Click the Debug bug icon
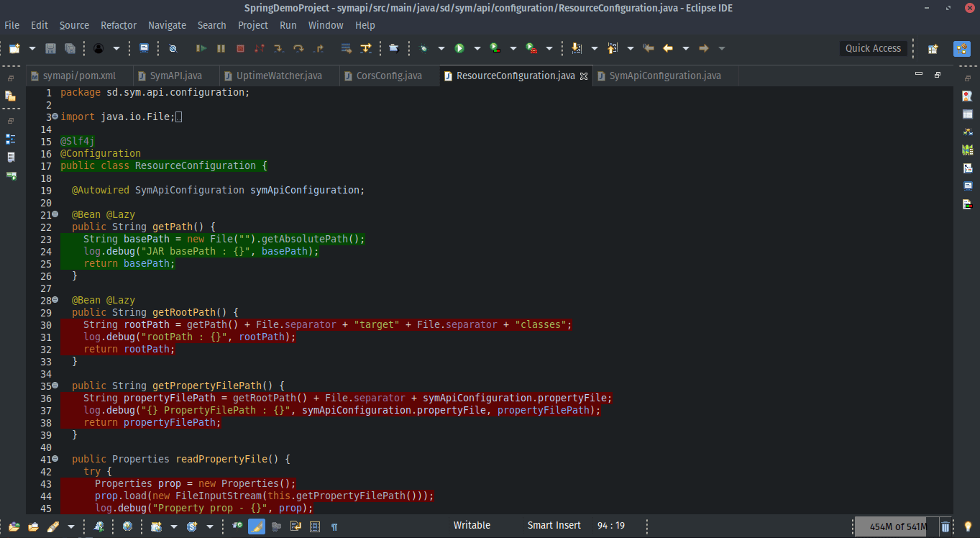The image size is (980, 538). tap(424, 48)
